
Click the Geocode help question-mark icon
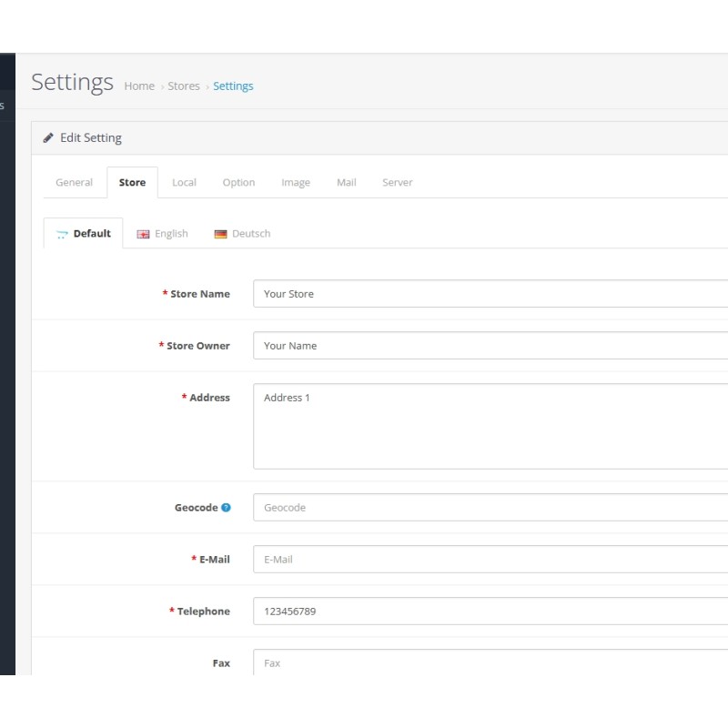227,508
